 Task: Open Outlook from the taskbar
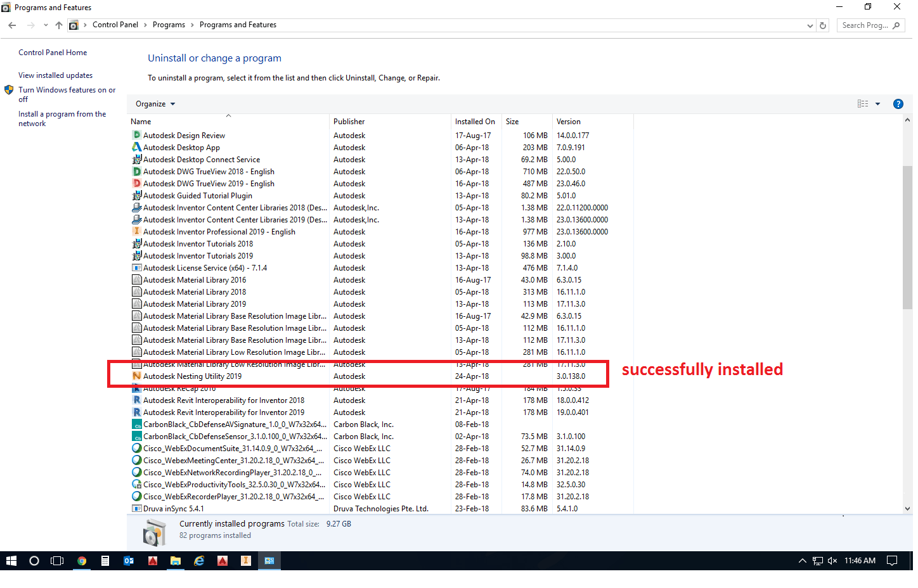pyautogui.click(x=129, y=561)
